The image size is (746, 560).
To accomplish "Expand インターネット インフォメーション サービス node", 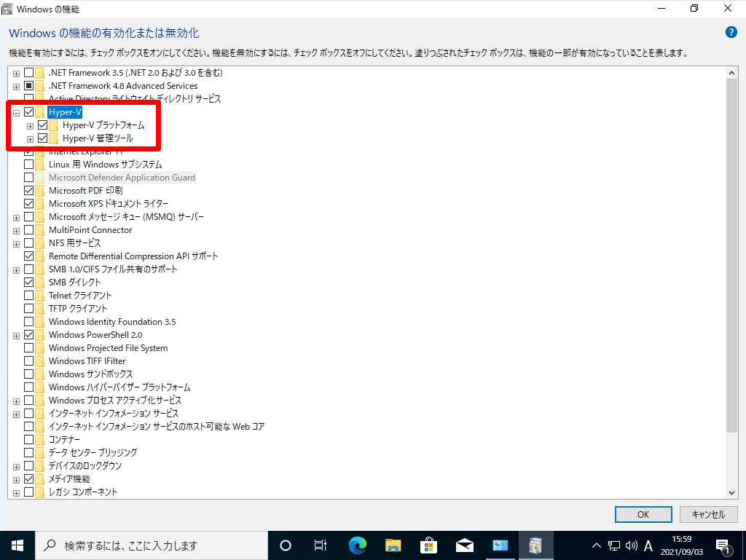I will [16, 414].
